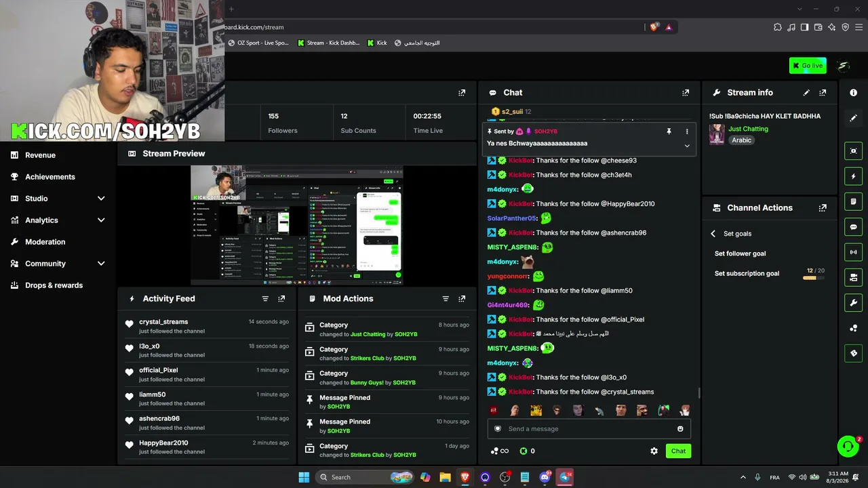Screen dimensions: 868x488
Task: Open the help support bubble
Action: point(848,446)
